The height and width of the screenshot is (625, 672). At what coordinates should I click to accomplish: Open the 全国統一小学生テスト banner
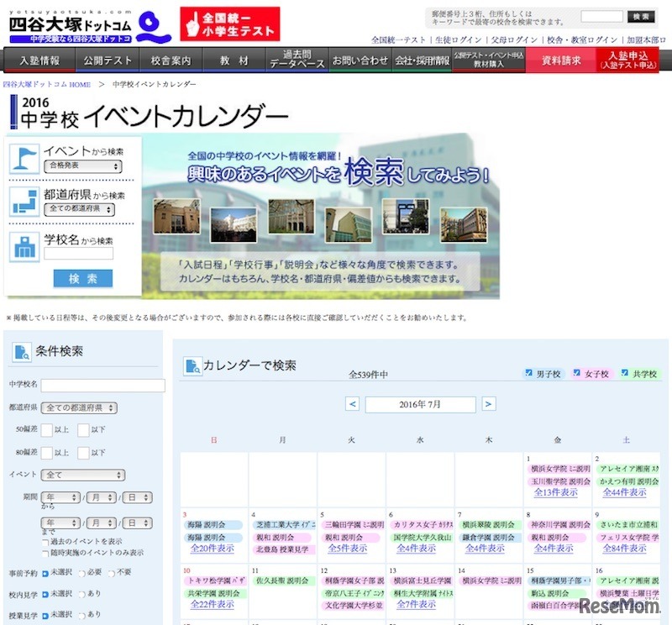click(x=229, y=24)
